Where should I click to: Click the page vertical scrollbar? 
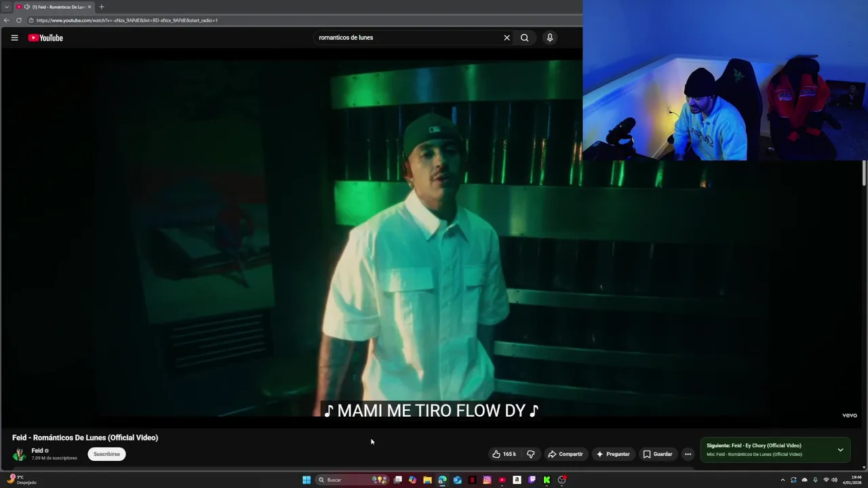[x=864, y=173]
